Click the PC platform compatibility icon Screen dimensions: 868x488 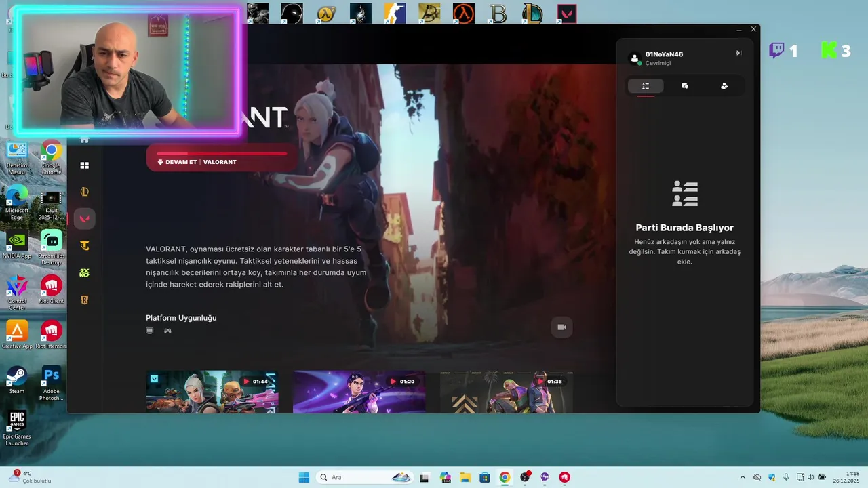click(x=150, y=331)
